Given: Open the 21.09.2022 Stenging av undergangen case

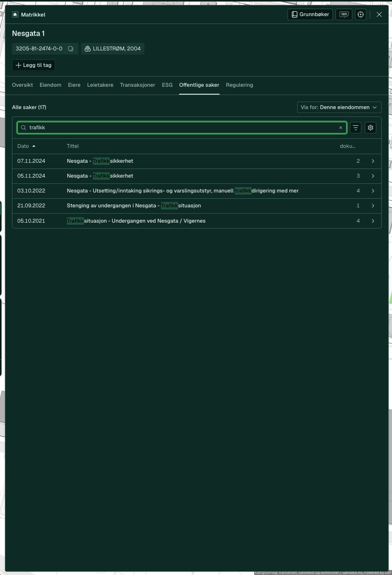Looking at the screenshot, I should click(x=197, y=206).
